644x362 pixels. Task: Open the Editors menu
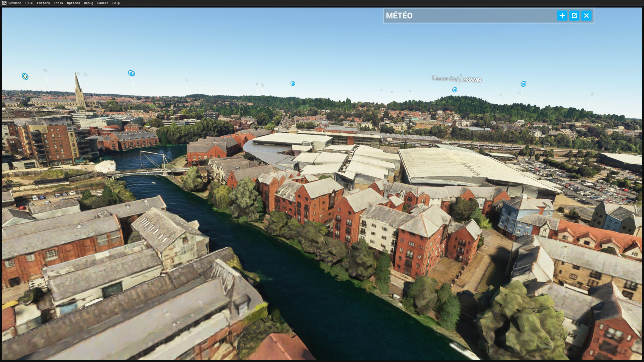click(43, 3)
